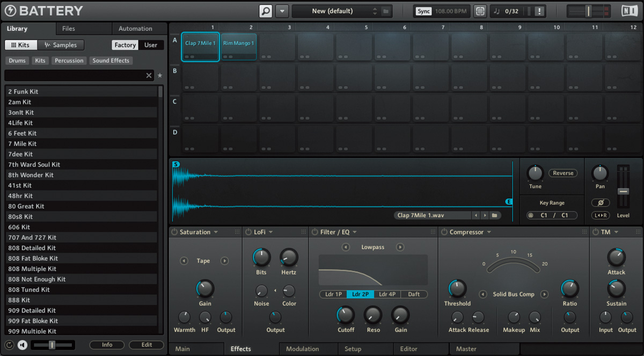644x356 pixels.
Task: Click the cell Level fader
Action: (x=623, y=191)
